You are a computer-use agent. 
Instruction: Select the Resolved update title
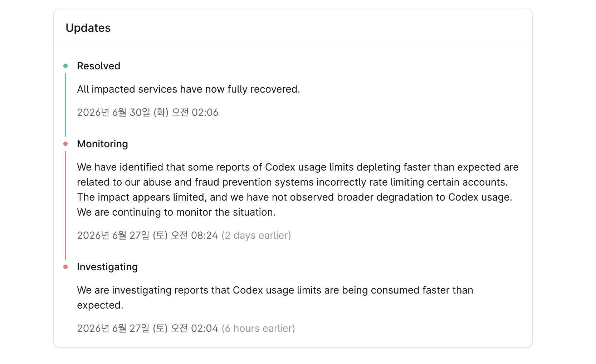[99, 66]
